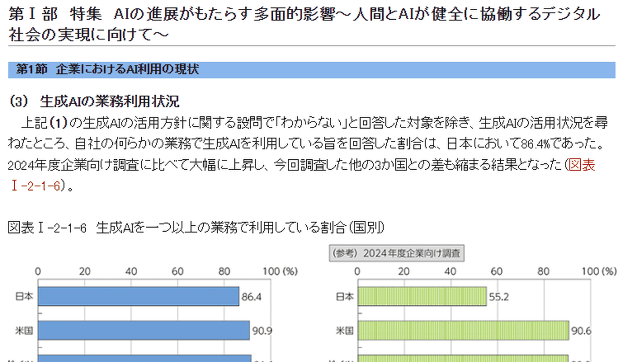The height and width of the screenshot is (362, 644).
Task: Click the page title 第Ⅰ部 特集
Action: (304, 24)
